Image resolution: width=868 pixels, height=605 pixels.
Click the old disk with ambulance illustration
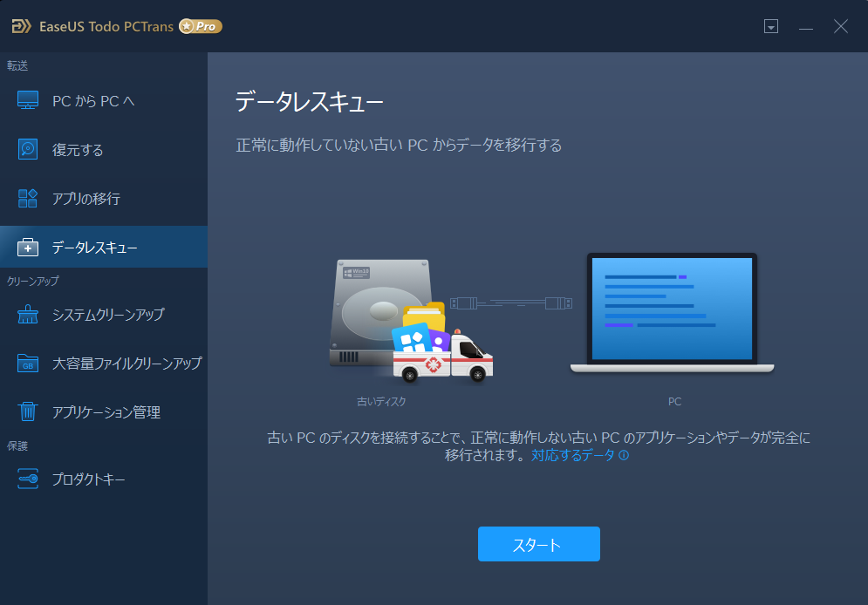coord(411,321)
